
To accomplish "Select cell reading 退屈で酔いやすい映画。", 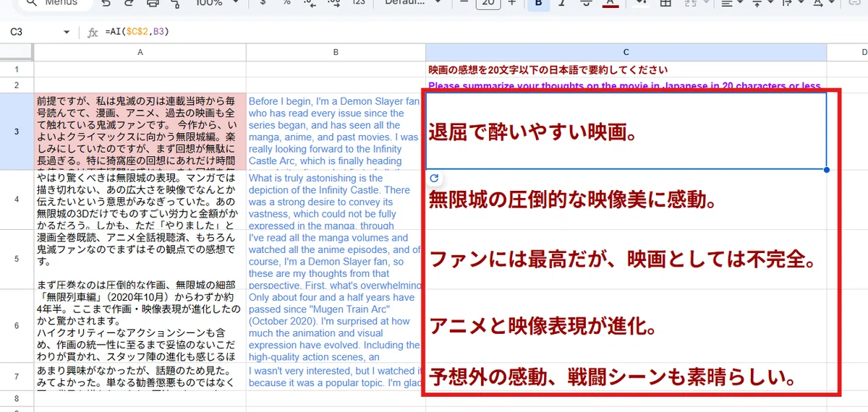I will tap(626, 132).
